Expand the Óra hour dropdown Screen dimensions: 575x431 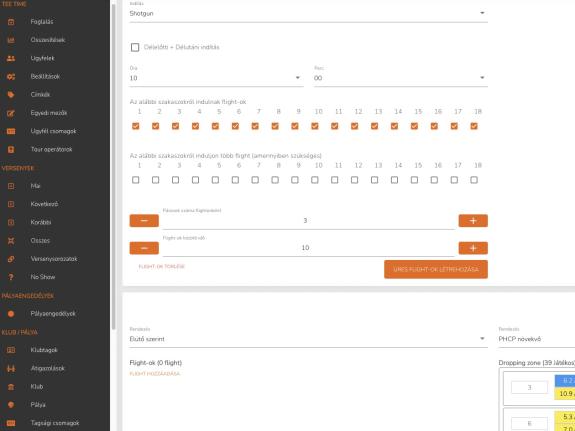tap(216, 78)
